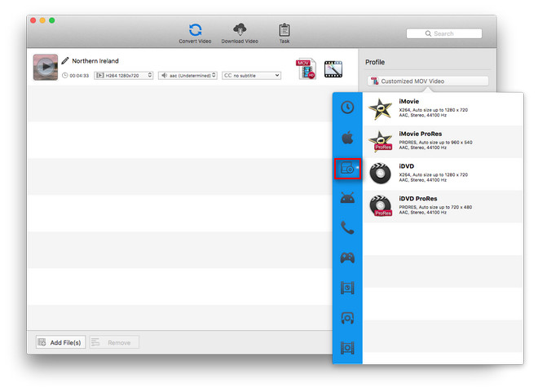The image size is (538, 392).
Task: Click the Add File(s) button
Action: 61,342
